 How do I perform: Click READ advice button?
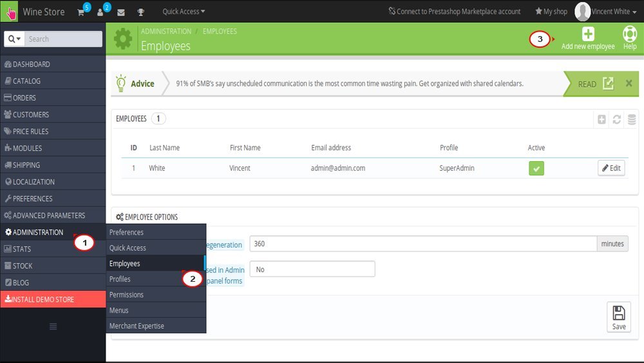tap(596, 84)
